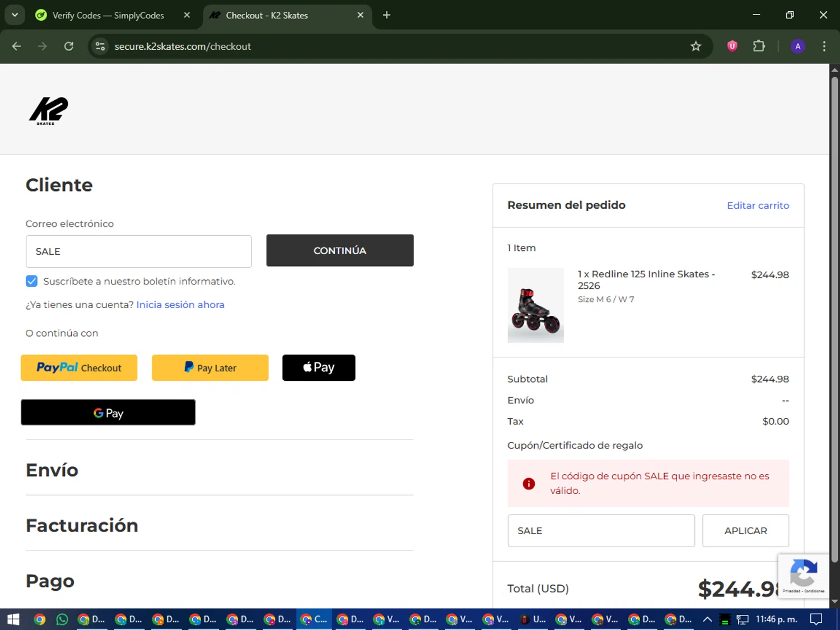Click the invalid coupon SALE error message
The image size is (840, 630).
[x=660, y=483]
